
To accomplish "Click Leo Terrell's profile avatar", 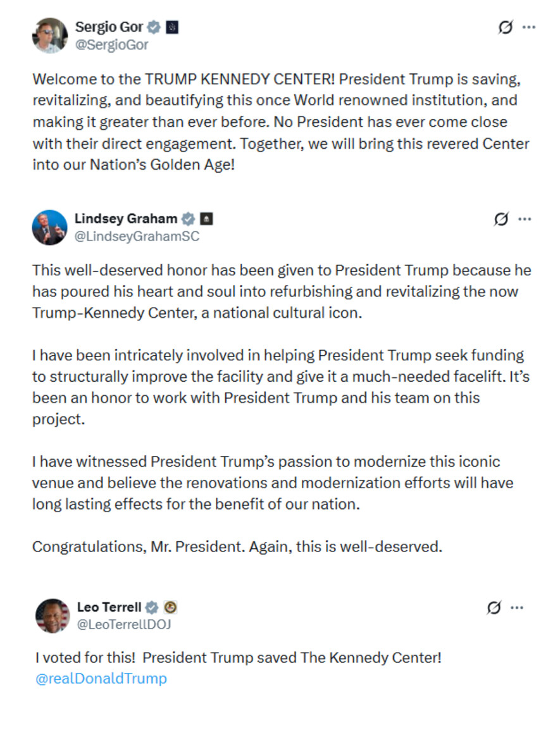I will tap(53, 615).
